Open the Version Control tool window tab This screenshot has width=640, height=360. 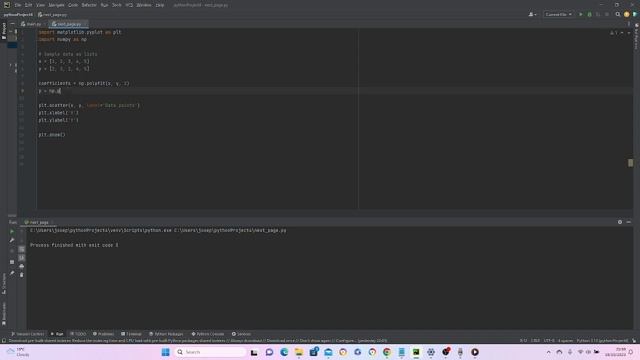click(27, 334)
